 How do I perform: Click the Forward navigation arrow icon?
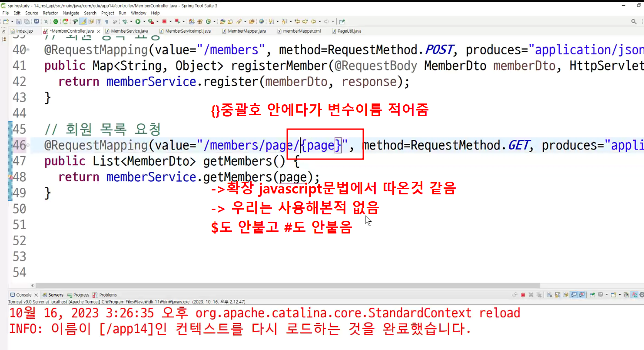(x=326, y=21)
